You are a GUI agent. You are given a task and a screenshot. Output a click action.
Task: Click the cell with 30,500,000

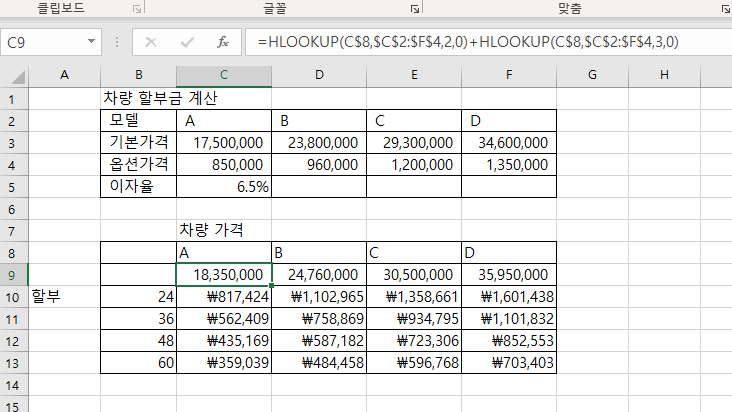click(414, 275)
